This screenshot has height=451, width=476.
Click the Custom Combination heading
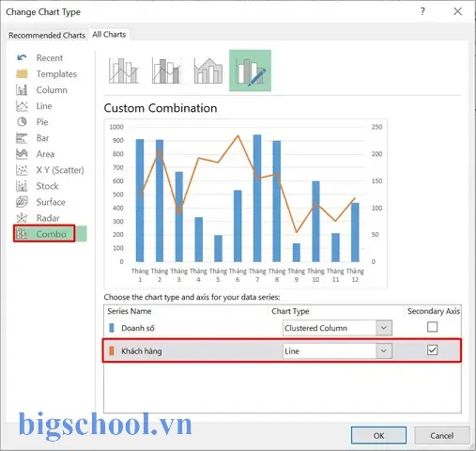161,108
